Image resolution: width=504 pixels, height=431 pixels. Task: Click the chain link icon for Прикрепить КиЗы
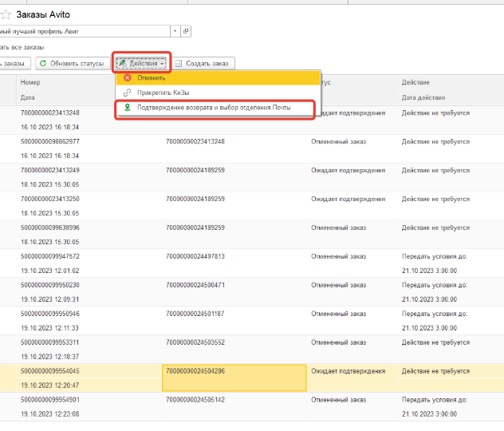pyautogui.click(x=126, y=93)
